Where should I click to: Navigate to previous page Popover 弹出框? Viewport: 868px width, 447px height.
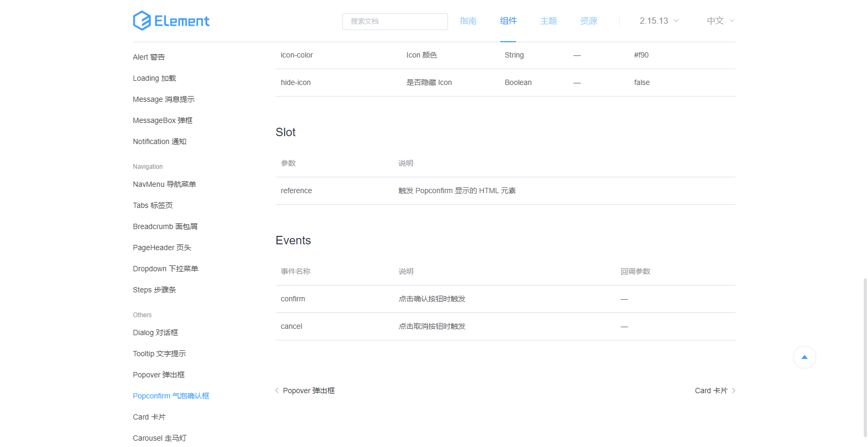pyautogui.click(x=309, y=391)
